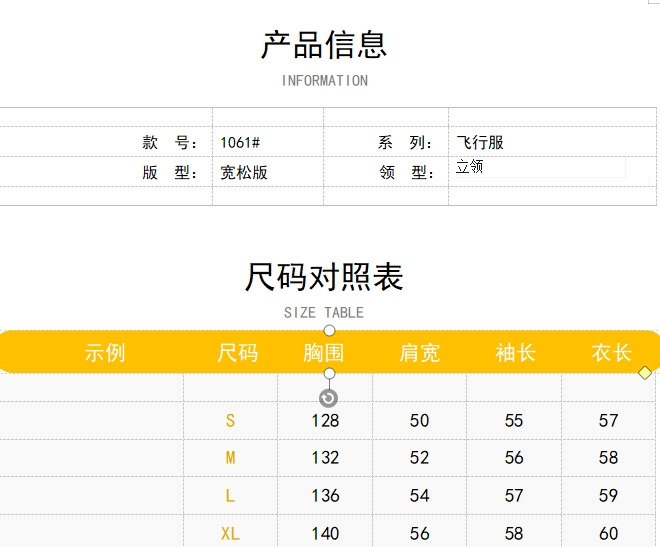Image resolution: width=660 pixels, height=547 pixels.
Task: Select the 示例 header text
Action: (x=105, y=353)
